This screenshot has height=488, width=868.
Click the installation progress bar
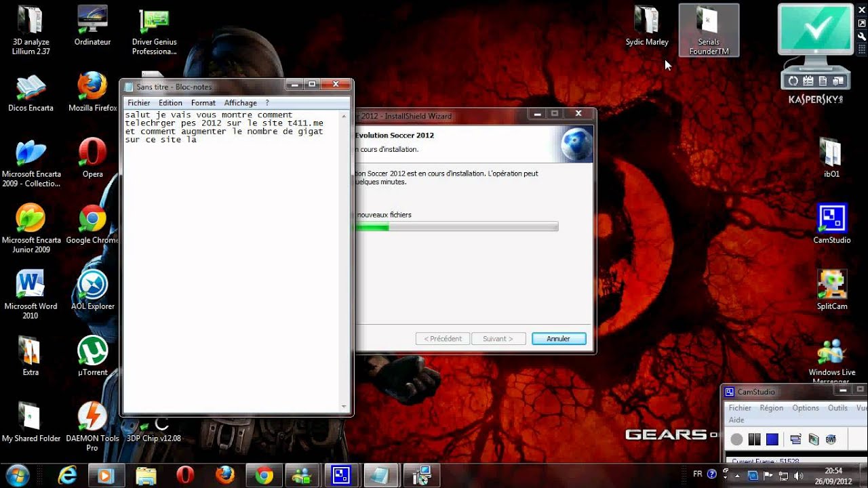(456, 227)
